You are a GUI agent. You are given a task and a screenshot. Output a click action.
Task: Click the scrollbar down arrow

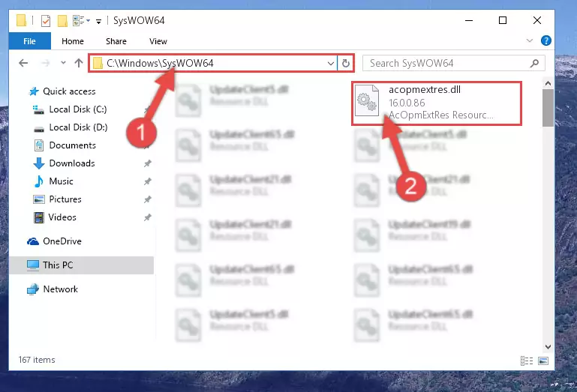(548, 346)
